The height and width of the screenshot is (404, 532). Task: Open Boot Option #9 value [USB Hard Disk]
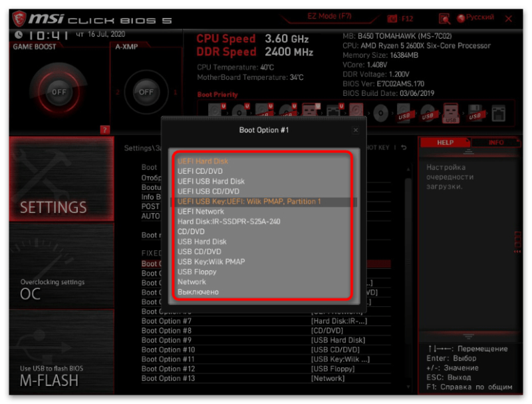pyautogui.click(x=338, y=340)
